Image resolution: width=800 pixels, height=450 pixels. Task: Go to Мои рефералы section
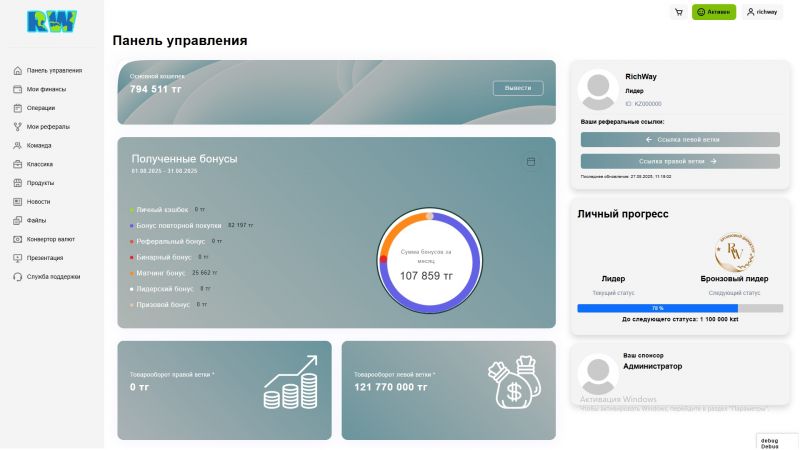click(48, 127)
